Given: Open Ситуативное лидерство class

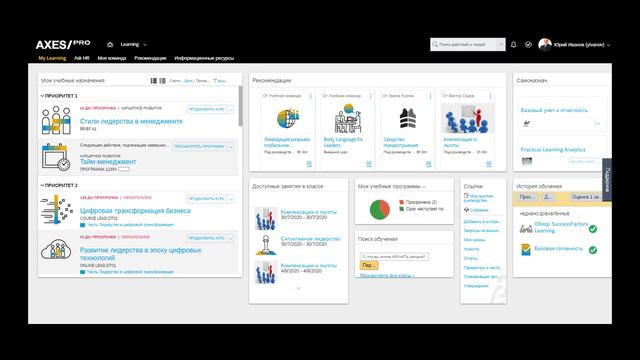Looking at the screenshot, I should click(310, 238).
